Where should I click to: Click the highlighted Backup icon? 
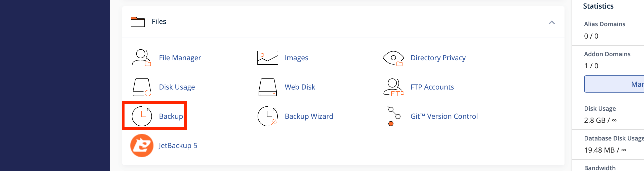pyautogui.click(x=142, y=116)
